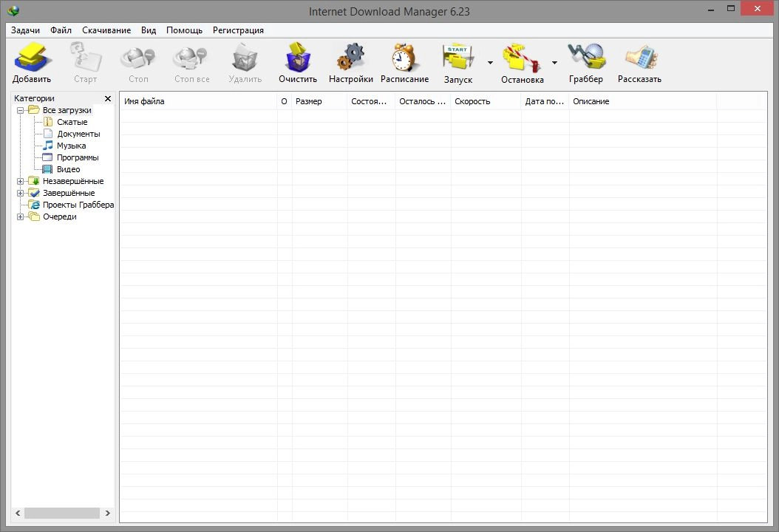The image size is (779, 532).
Task: Open the Задачи menu
Action: click(25, 30)
